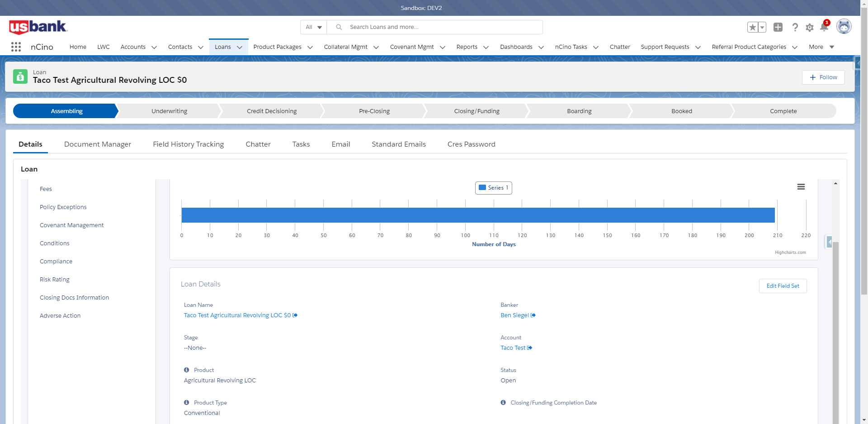Image resolution: width=868 pixels, height=424 pixels.
Task: Open Ben Siegel banker link
Action: [x=514, y=315]
